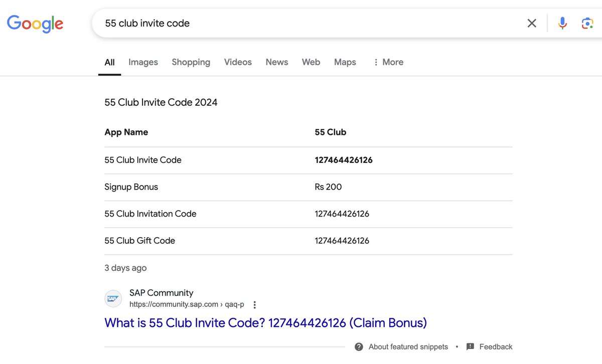Click the Feedback flag icon

pyautogui.click(x=470, y=347)
